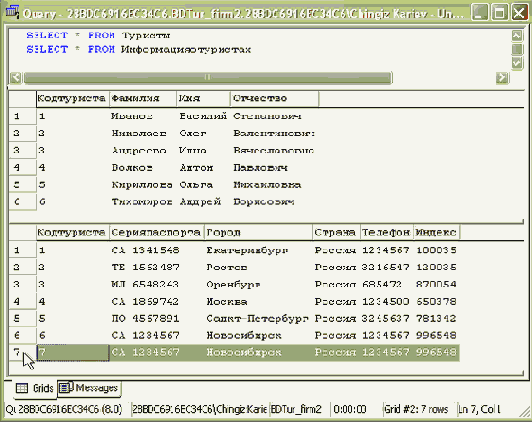Click the Страна column header
Screen dimensions: 532x422
point(336,233)
